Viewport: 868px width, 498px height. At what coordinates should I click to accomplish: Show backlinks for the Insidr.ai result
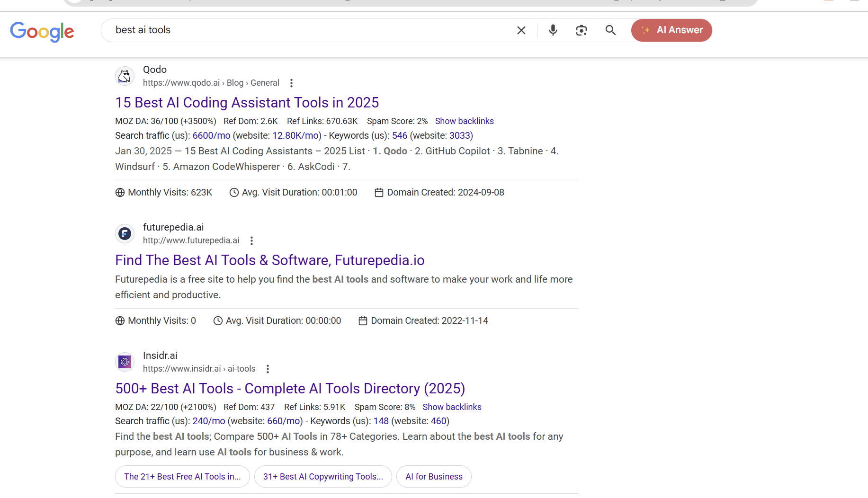(452, 407)
